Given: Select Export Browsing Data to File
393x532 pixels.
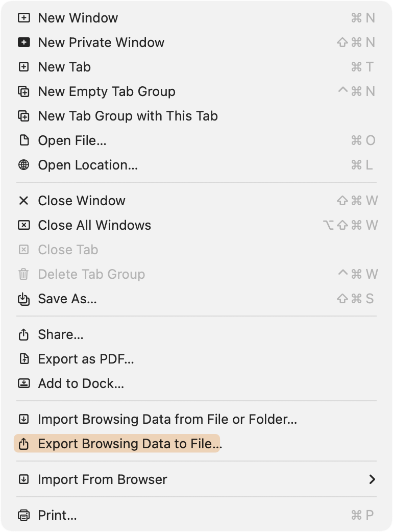Looking at the screenshot, I should pyautogui.click(x=130, y=444).
